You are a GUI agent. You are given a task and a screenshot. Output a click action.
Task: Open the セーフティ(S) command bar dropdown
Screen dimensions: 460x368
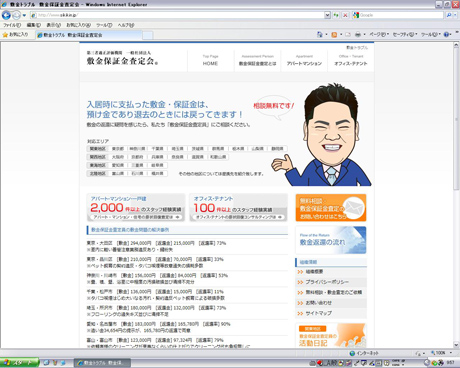tap(405, 34)
